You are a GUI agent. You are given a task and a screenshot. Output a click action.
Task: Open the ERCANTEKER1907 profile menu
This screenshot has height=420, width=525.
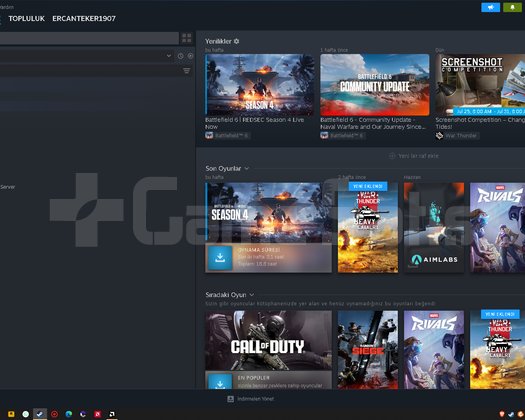point(84,18)
